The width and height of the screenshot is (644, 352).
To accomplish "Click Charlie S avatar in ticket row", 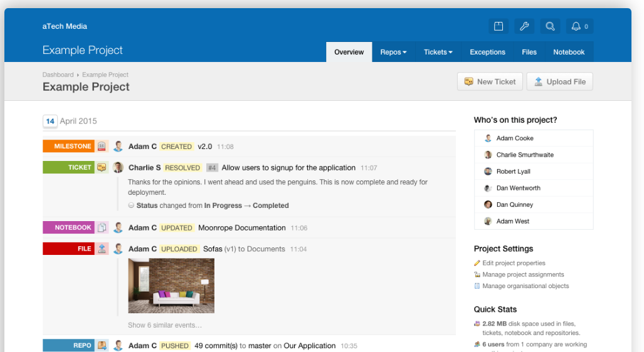I will tap(119, 167).
